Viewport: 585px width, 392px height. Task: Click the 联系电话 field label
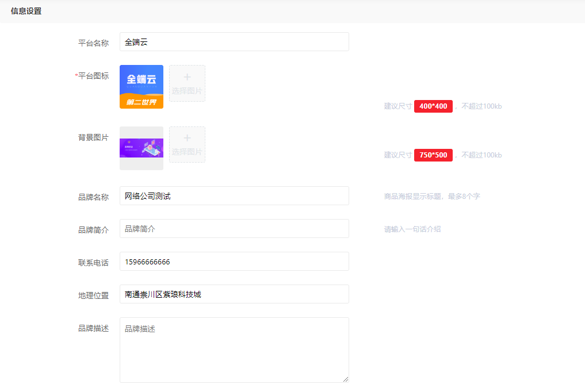[x=93, y=263]
